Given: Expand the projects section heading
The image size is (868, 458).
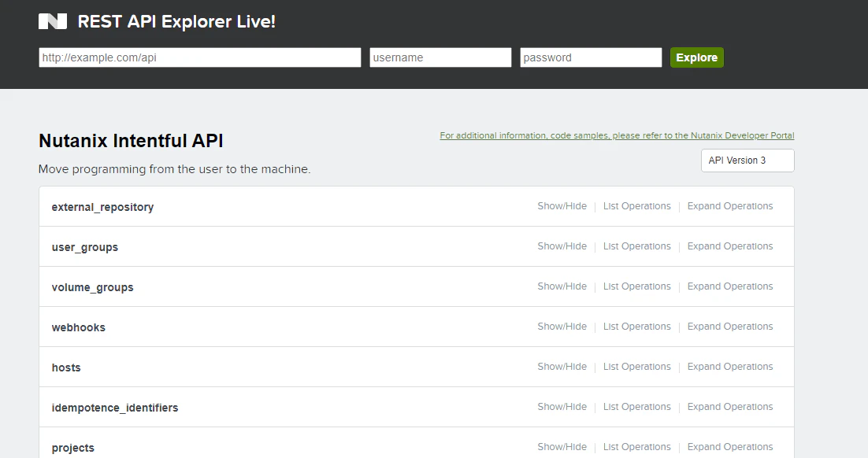Looking at the screenshot, I should point(72,448).
